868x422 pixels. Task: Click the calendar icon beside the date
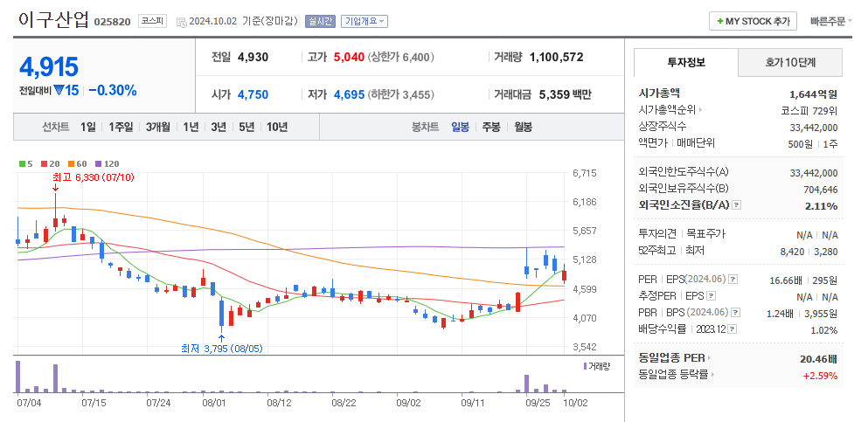pos(182,22)
